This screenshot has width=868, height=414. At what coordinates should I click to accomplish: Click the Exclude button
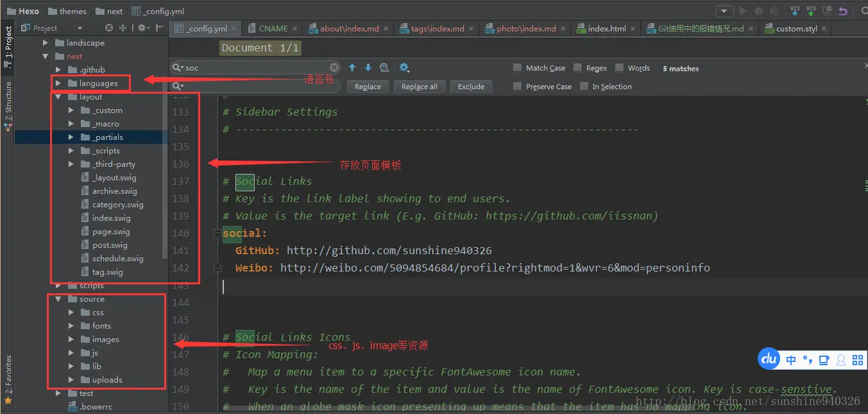(472, 87)
